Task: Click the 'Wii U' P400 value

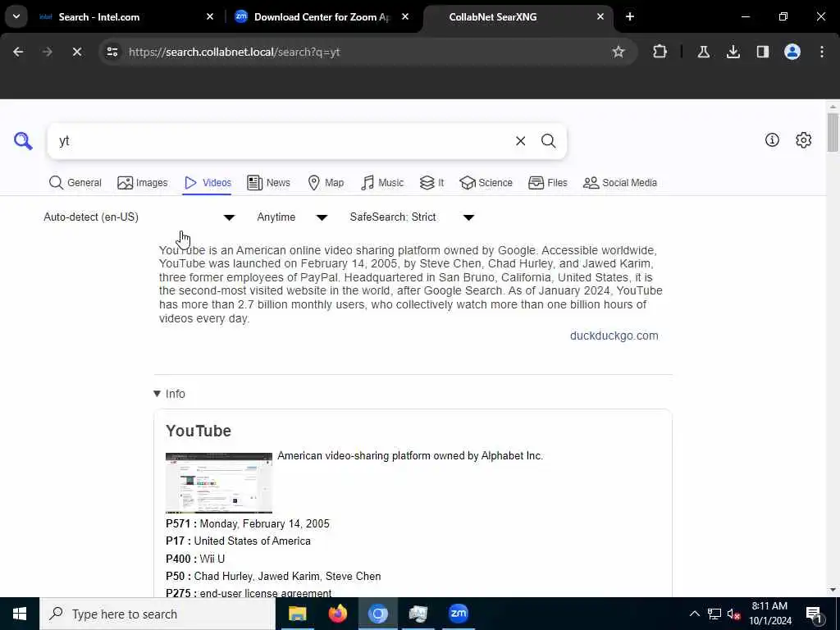Action: click(x=212, y=559)
